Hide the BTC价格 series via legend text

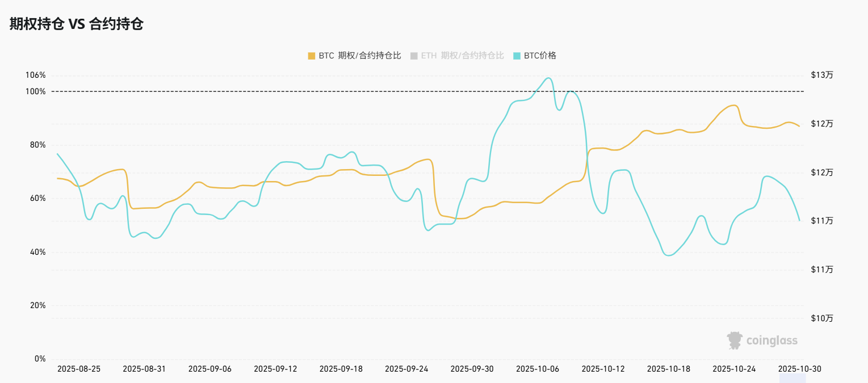pos(540,56)
